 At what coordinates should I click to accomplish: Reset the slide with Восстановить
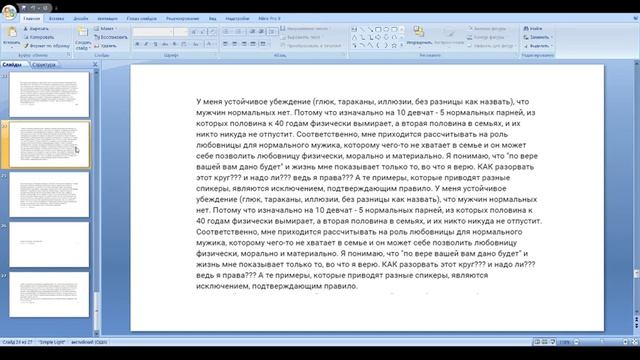click(x=111, y=37)
